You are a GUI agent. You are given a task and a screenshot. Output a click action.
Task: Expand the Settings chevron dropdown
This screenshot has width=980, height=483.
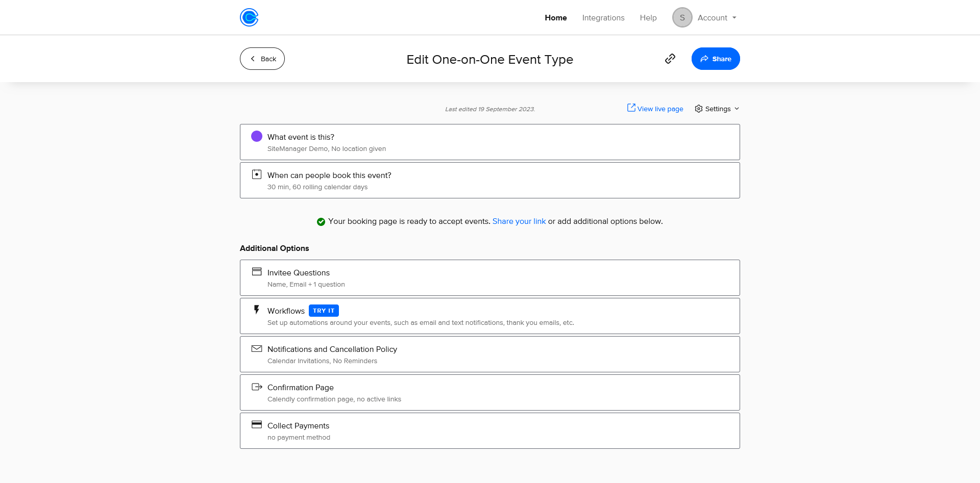click(737, 109)
